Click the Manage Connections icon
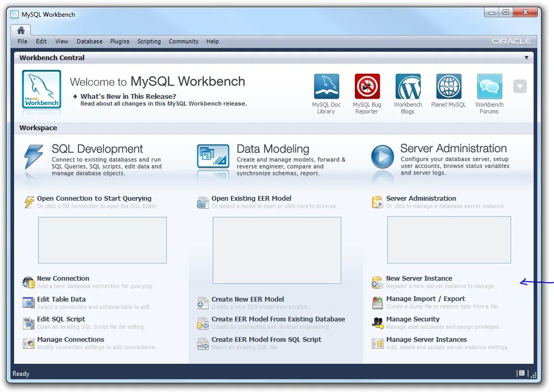This screenshot has width=554, height=392. pos(29,343)
